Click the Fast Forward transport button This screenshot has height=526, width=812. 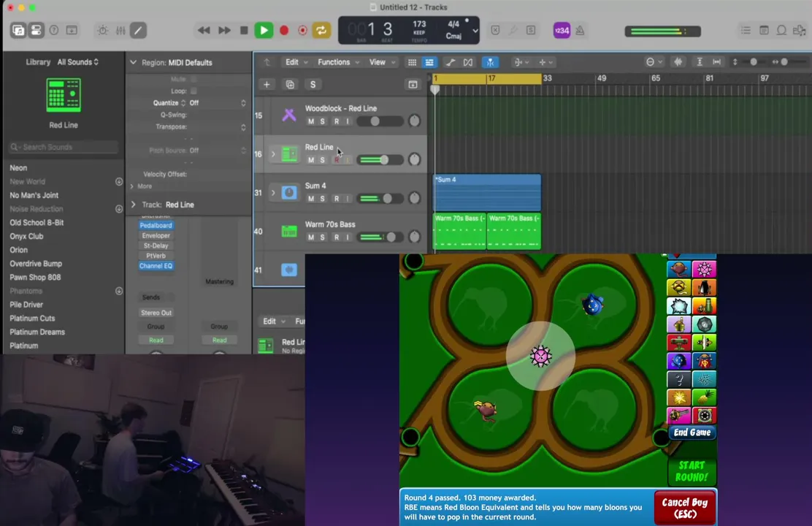pos(223,30)
